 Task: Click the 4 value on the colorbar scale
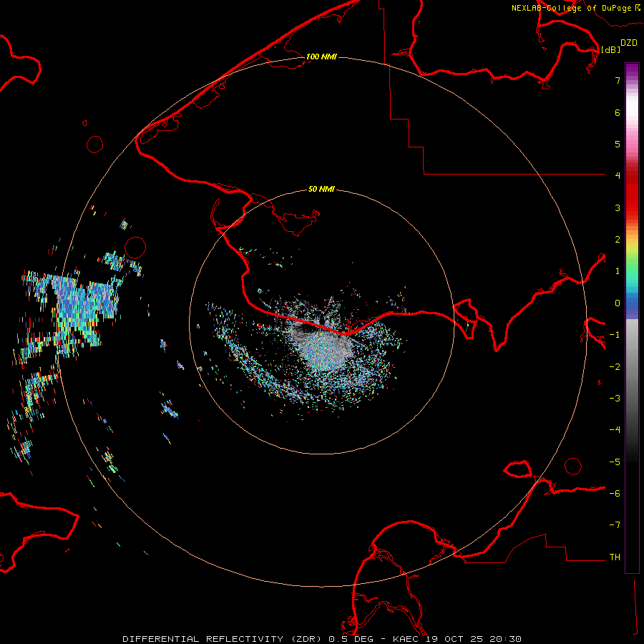618,176
